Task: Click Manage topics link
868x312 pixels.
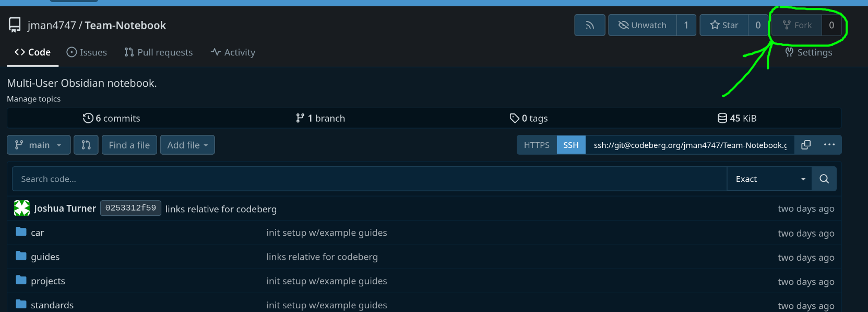Action: [x=34, y=99]
